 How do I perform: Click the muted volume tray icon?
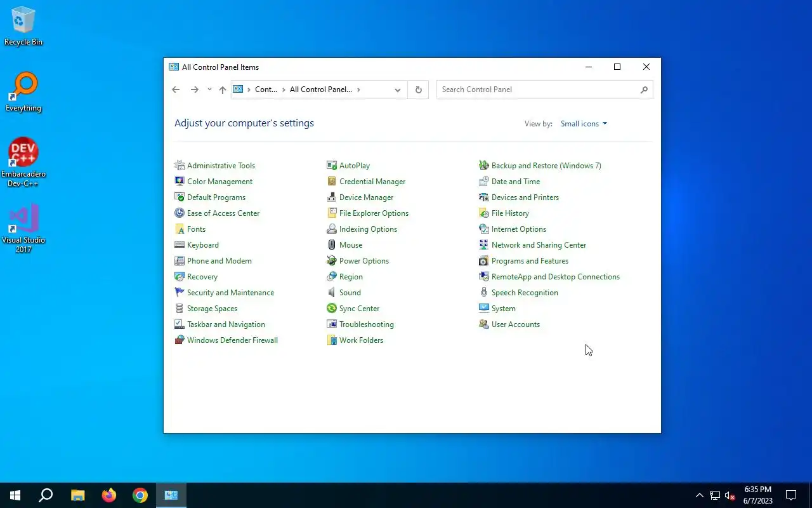(730, 495)
